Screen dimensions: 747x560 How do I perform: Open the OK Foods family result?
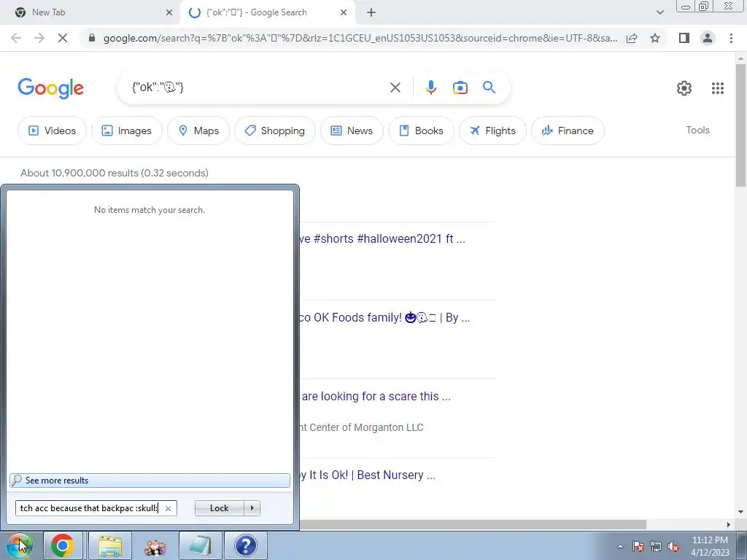(384, 318)
